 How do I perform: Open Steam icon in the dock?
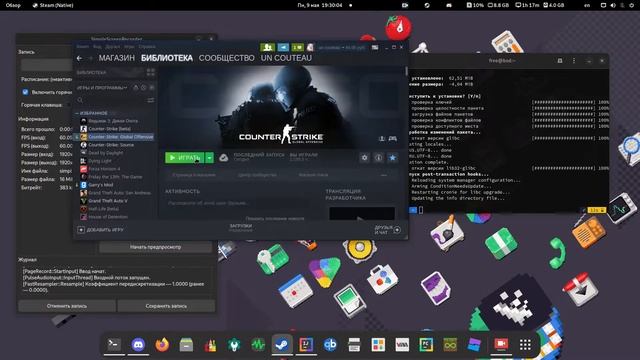282,345
